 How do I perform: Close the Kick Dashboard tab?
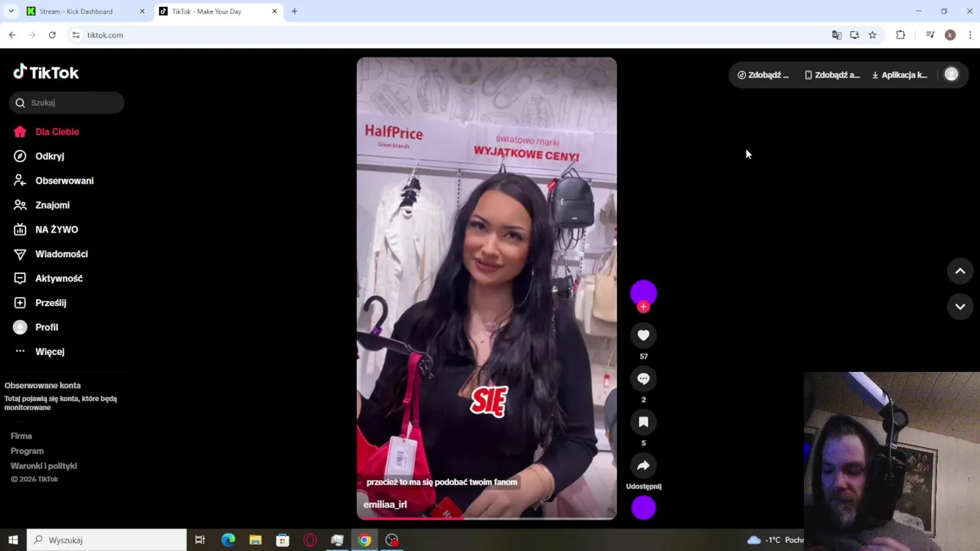[x=142, y=11]
